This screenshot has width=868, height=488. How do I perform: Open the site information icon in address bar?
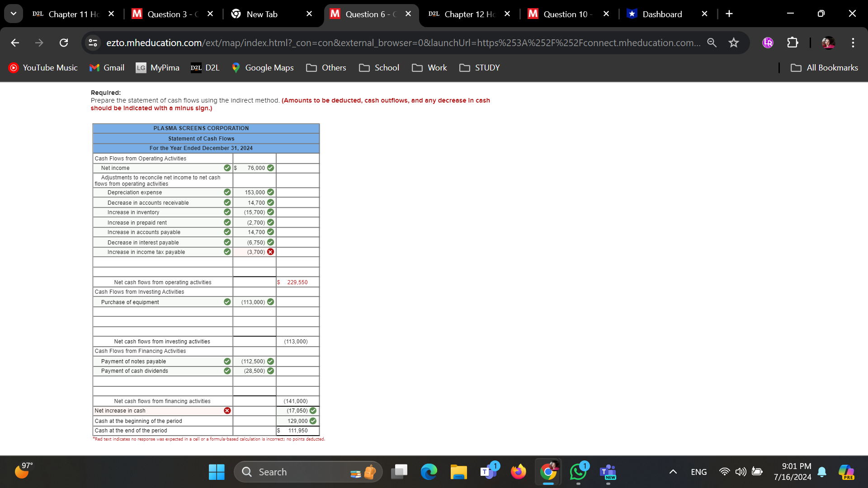click(x=93, y=42)
